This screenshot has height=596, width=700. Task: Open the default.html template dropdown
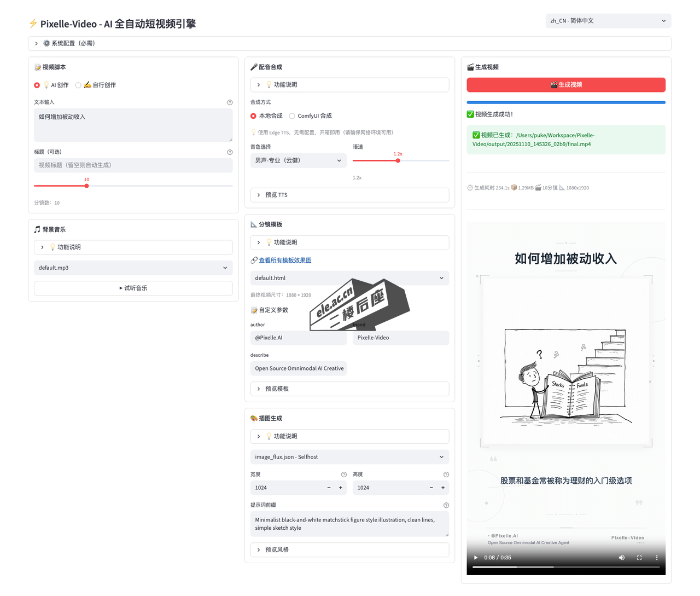[349, 278]
